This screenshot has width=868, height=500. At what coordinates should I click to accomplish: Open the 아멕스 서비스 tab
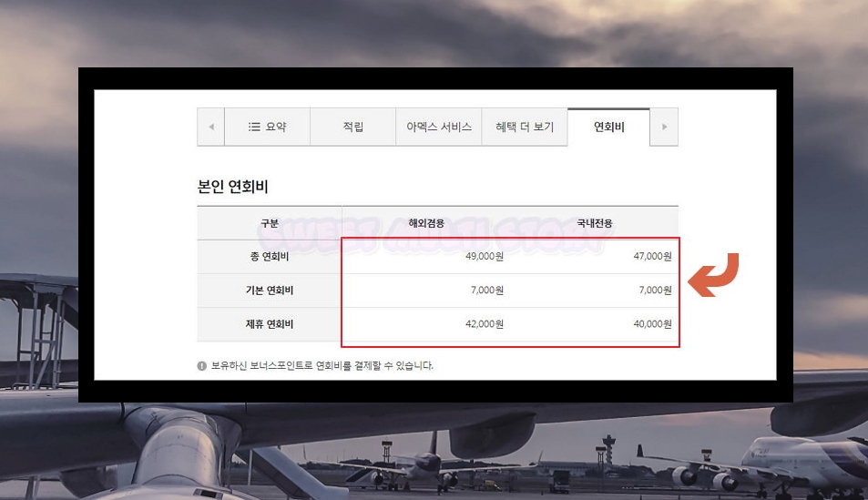[439, 127]
